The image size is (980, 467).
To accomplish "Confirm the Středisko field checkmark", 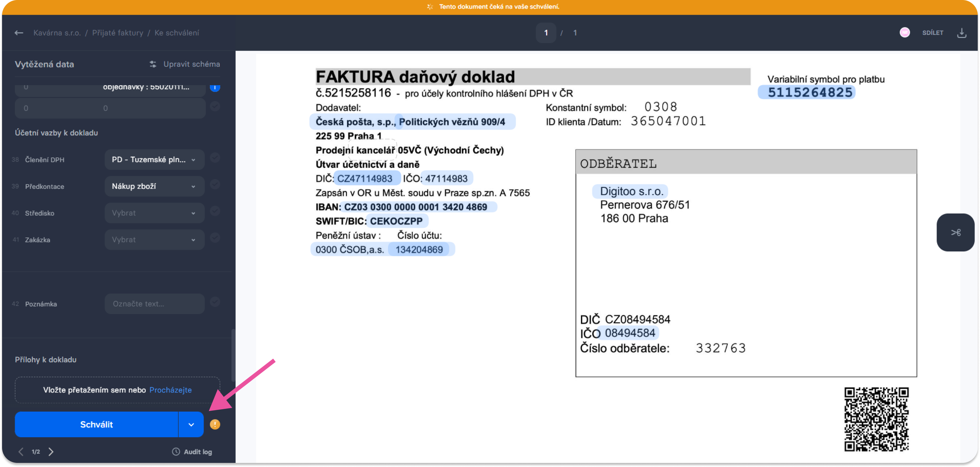I will [215, 211].
